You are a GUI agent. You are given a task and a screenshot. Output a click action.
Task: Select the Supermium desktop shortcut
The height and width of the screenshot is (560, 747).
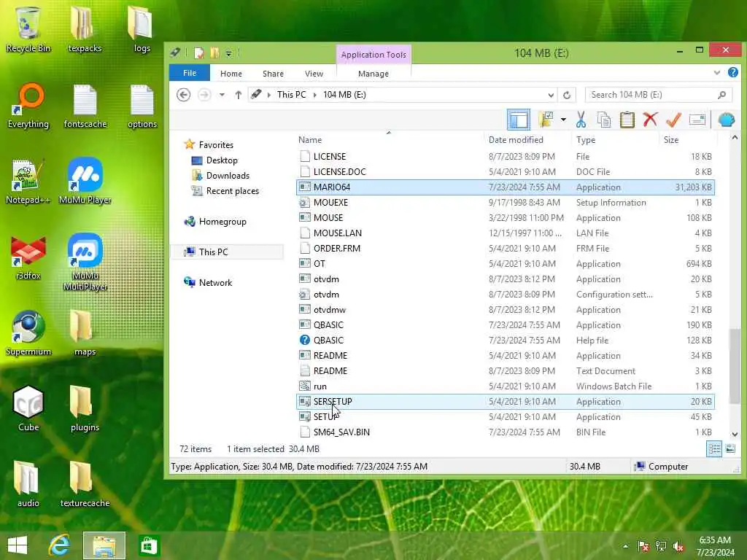tap(28, 332)
